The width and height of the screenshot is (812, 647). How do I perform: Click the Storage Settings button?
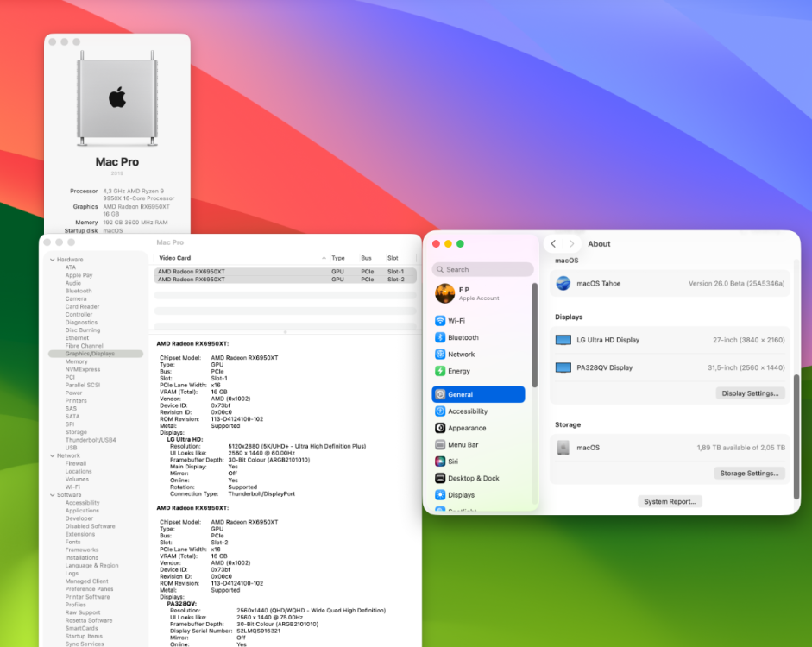point(749,474)
